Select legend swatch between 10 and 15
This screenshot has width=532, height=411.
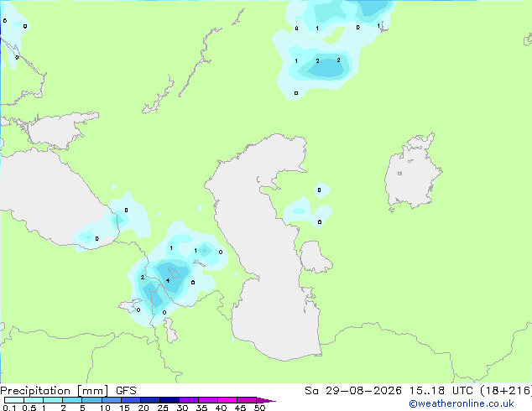click(x=111, y=400)
